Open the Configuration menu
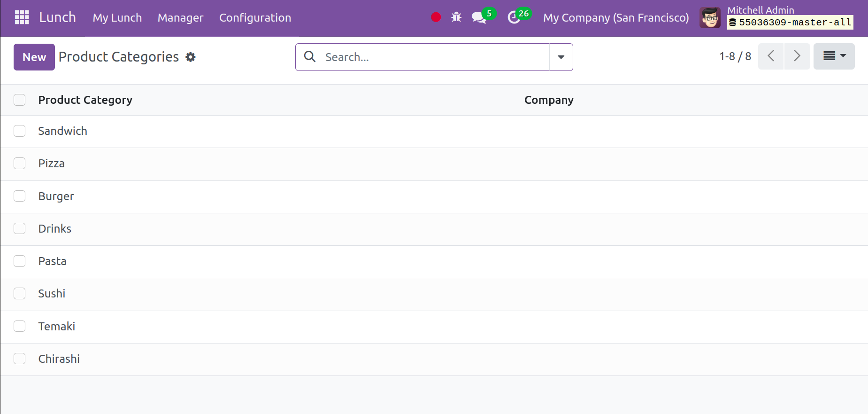Image resolution: width=868 pixels, height=414 pixels. click(255, 18)
